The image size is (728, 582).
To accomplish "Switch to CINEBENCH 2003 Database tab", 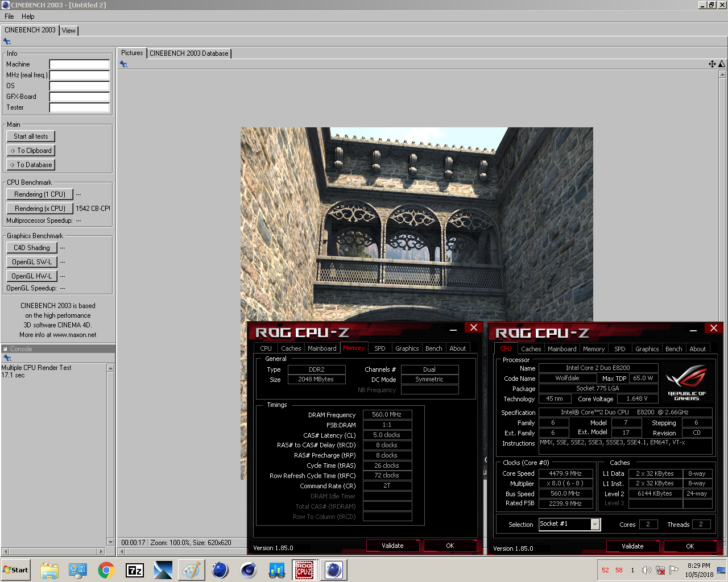I will (x=189, y=53).
